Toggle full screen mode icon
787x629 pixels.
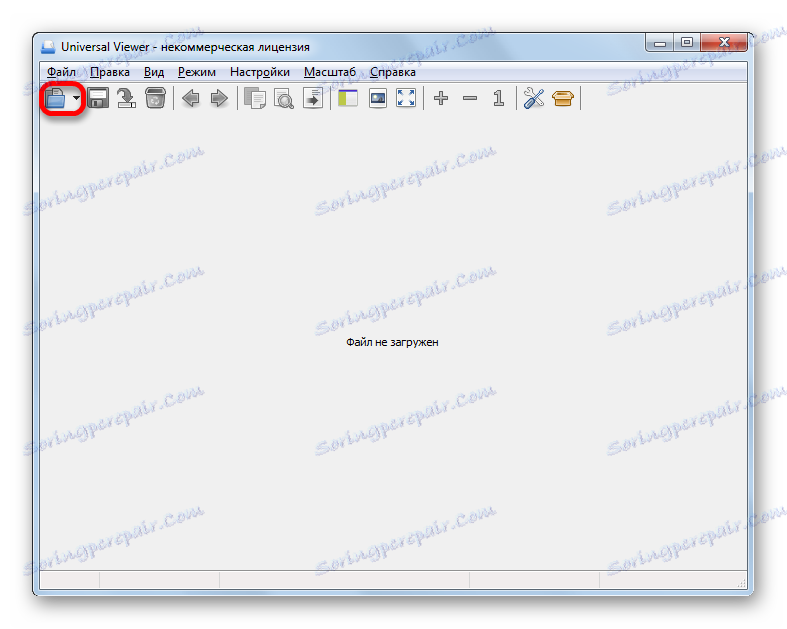(x=406, y=98)
